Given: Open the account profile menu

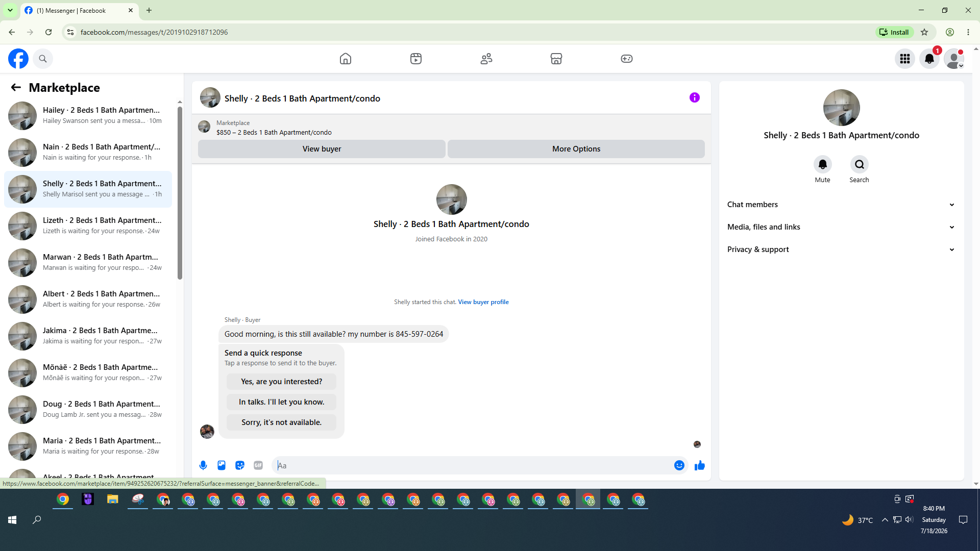Looking at the screenshot, I should pos(954,59).
